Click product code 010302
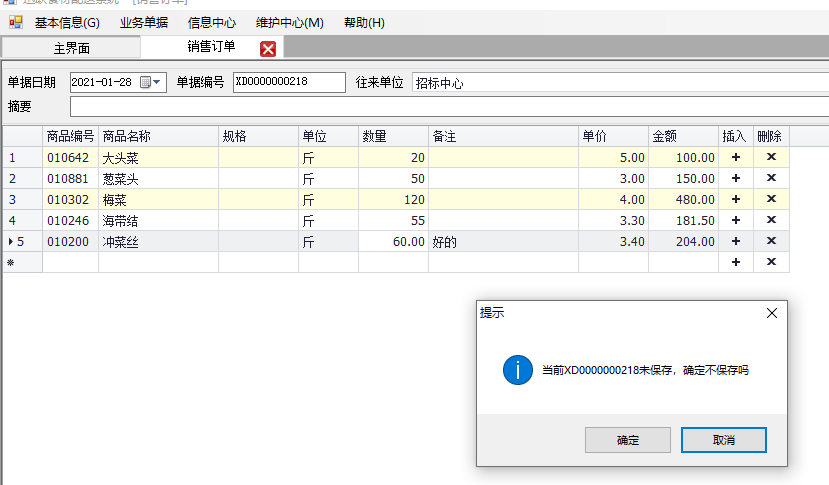 [x=70, y=199]
